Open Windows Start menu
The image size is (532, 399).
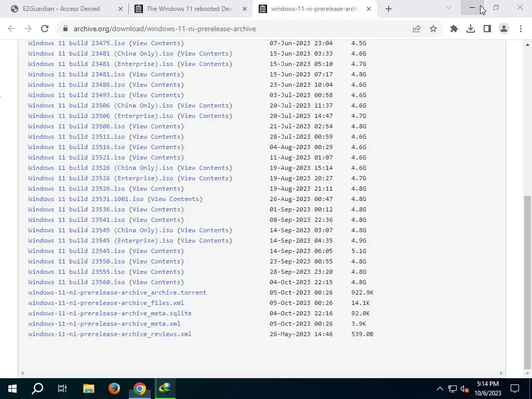[12, 389]
